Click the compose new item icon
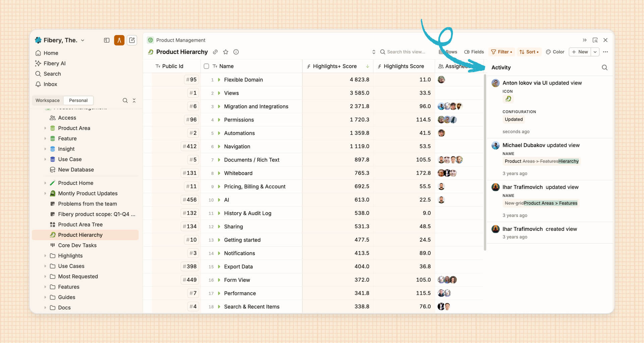644x343 pixels. click(x=132, y=40)
